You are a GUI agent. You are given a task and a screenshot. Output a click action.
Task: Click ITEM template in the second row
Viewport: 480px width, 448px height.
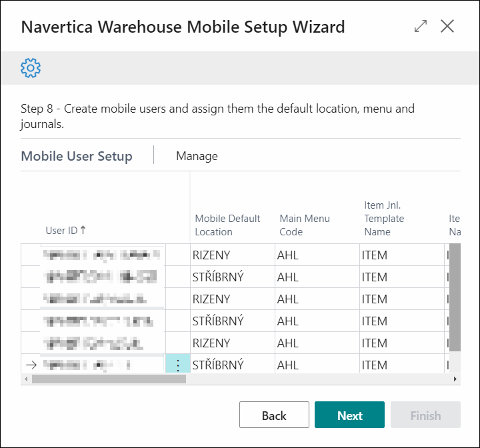402,277
